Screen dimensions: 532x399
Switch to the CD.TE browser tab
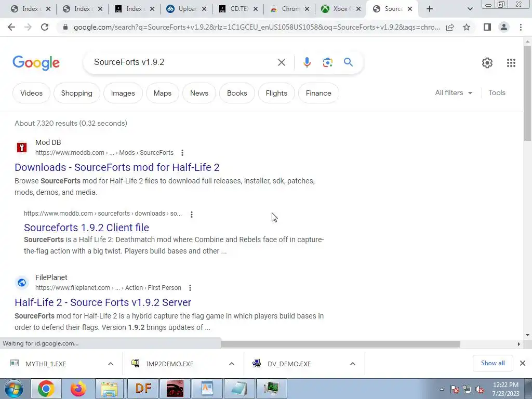[237, 9]
